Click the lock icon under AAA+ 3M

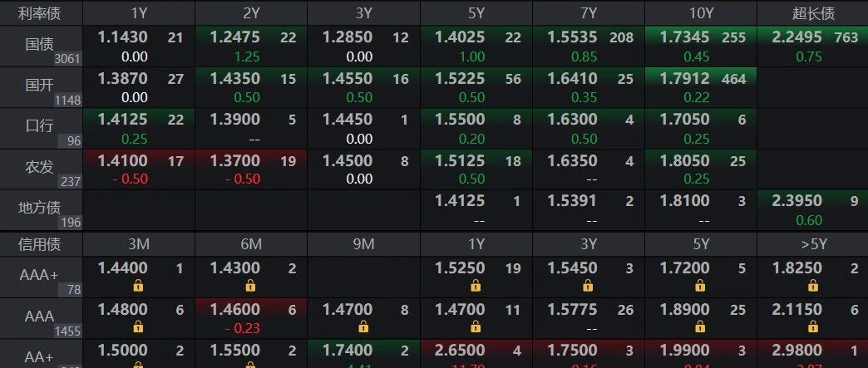pos(138,286)
